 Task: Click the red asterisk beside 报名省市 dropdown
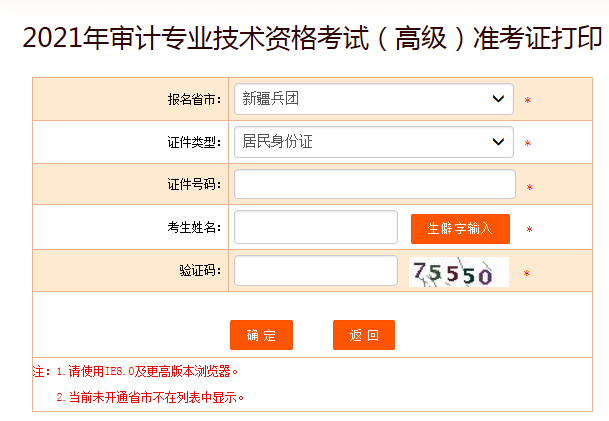coord(527,101)
